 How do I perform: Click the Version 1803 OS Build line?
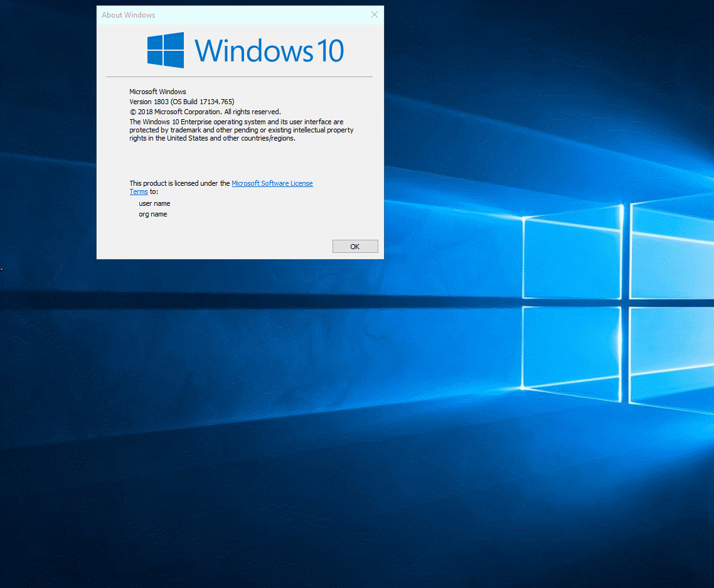tap(182, 102)
